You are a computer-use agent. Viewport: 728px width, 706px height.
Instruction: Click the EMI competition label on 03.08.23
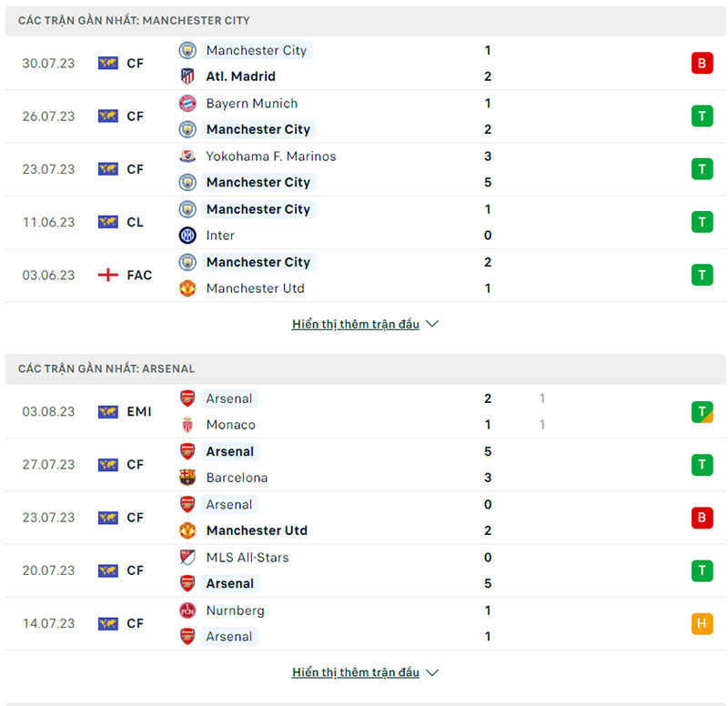[138, 411]
